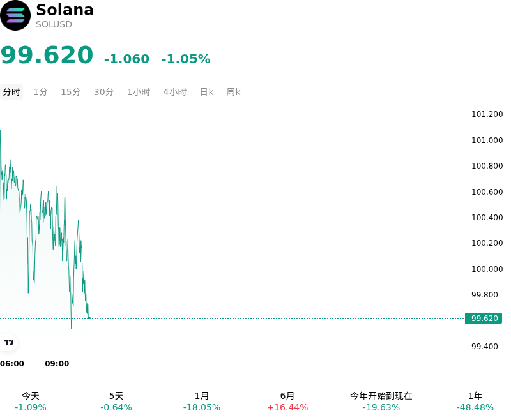
Task: Select the 1小时 interval tab
Action: (139, 92)
